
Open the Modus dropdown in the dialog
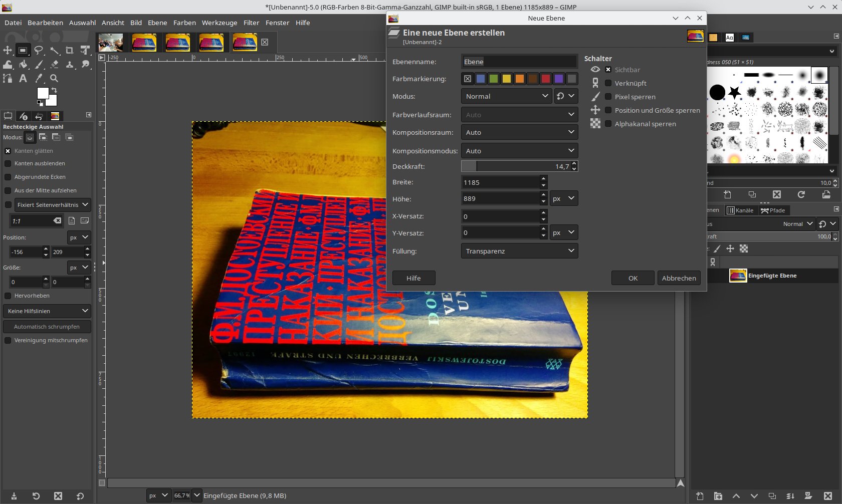click(x=506, y=96)
